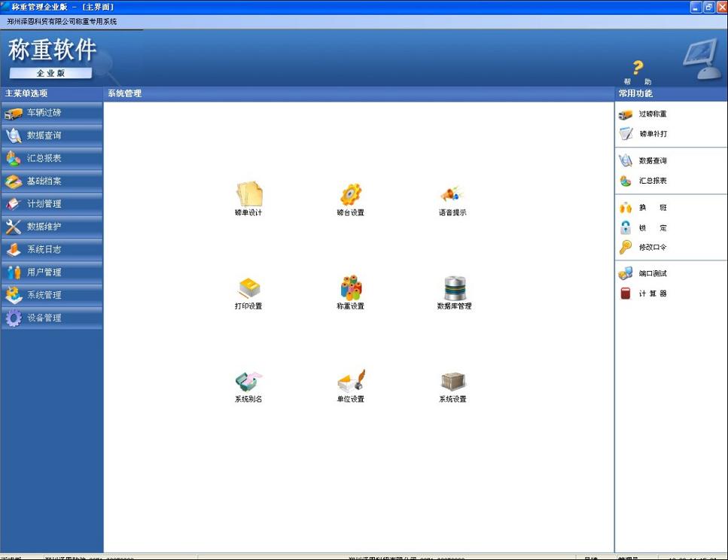Open the 单位设置 icon
Viewport: 728px width, 560px height.
pos(351,382)
